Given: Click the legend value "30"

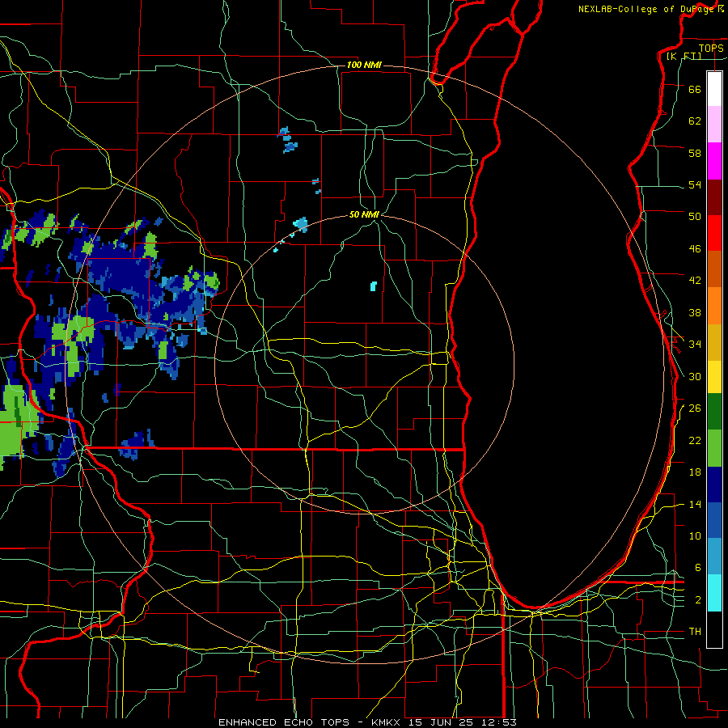Looking at the screenshot, I should pos(695,376).
